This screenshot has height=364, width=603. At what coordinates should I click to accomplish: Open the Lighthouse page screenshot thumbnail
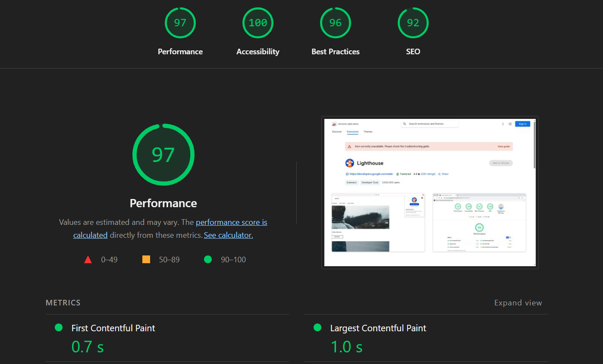(430, 193)
